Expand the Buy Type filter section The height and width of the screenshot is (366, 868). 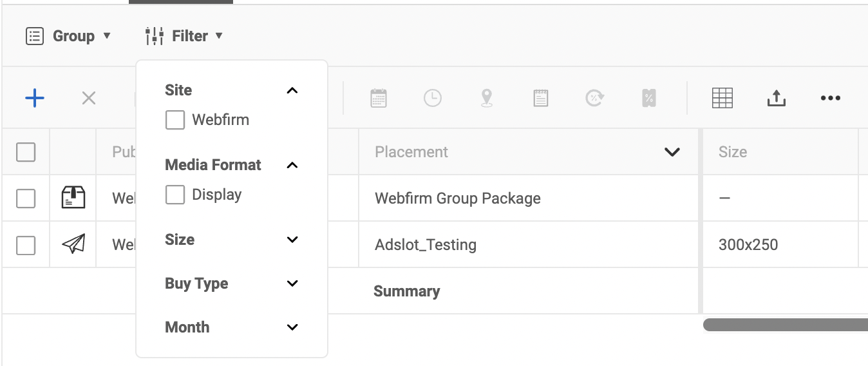(292, 284)
